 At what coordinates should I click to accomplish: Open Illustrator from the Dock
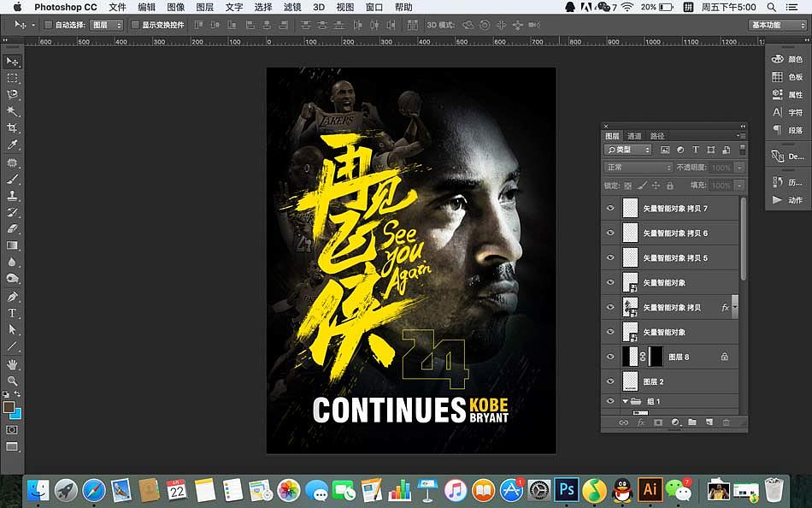tap(650, 489)
